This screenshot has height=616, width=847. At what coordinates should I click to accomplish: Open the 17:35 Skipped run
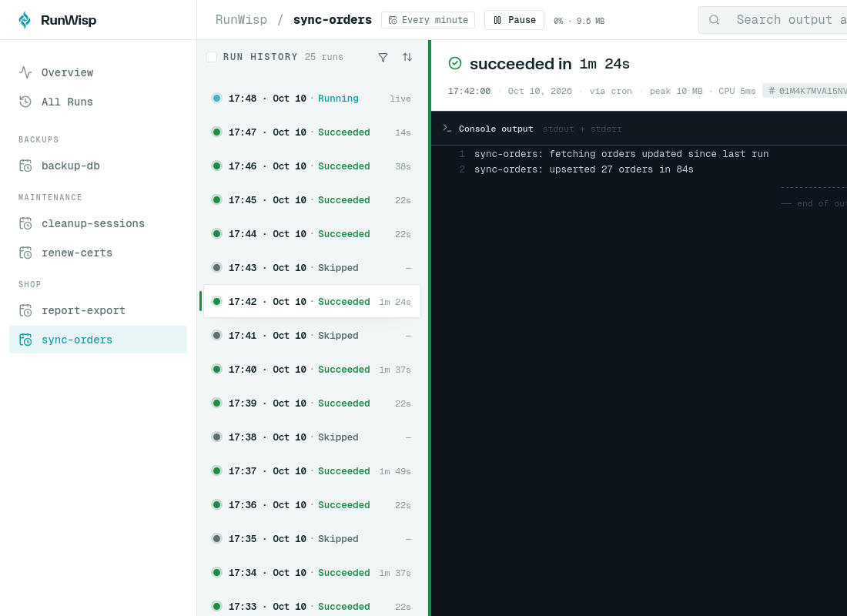click(x=312, y=538)
